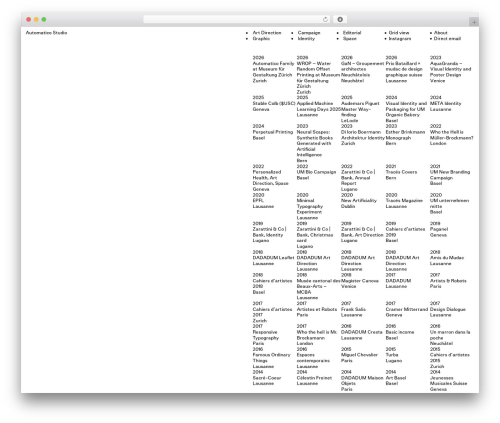Open the Artistes et Robots project

tap(317, 309)
